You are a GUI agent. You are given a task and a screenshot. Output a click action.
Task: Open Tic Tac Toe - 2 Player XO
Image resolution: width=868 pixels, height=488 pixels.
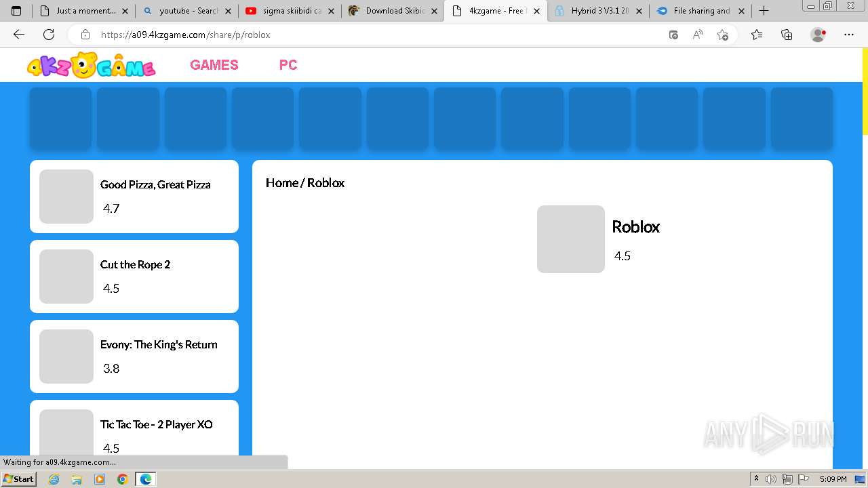coord(156,424)
